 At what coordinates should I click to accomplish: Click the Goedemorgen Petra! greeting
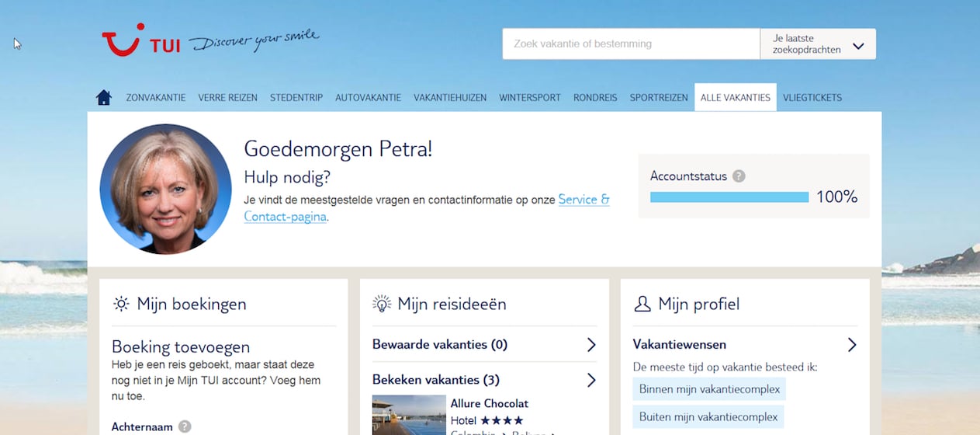[x=338, y=149]
